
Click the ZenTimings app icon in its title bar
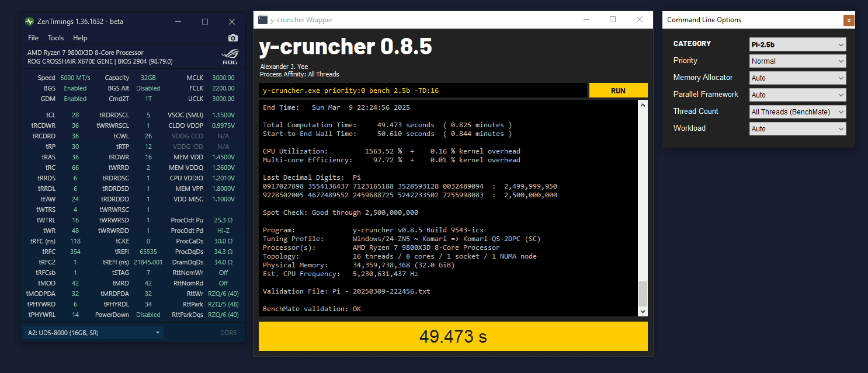pos(29,22)
